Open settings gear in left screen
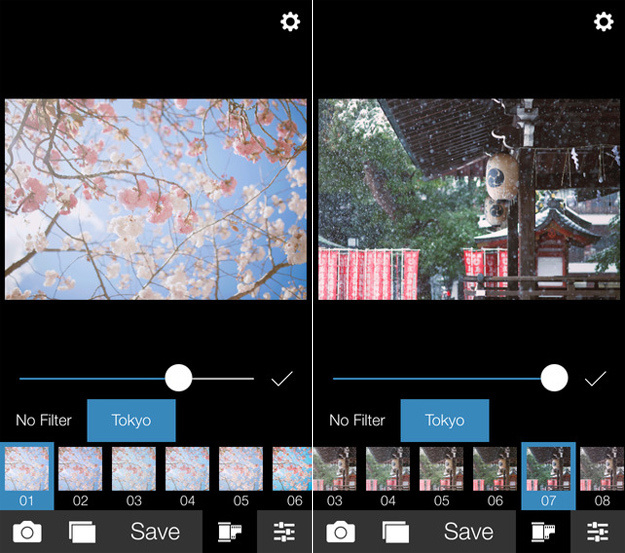Image resolution: width=625 pixels, height=553 pixels. pyautogui.click(x=290, y=22)
